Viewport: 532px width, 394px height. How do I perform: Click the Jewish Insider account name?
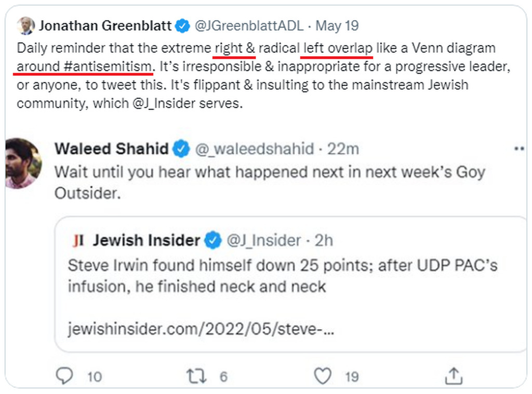click(x=146, y=240)
